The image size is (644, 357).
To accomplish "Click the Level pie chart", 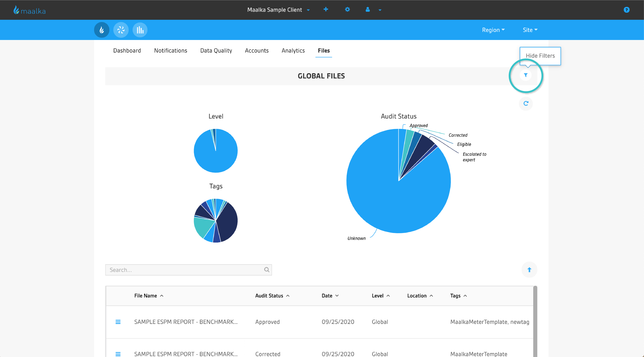I will 216,151.
